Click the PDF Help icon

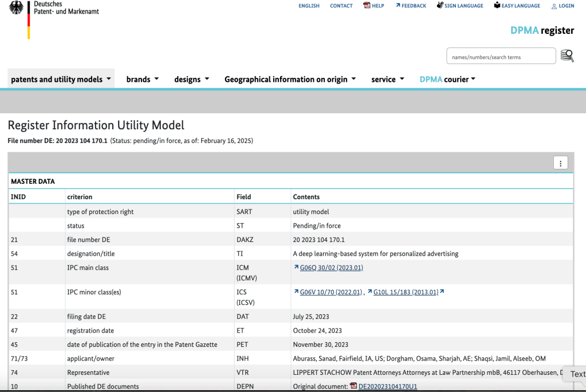[x=367, y=6]
